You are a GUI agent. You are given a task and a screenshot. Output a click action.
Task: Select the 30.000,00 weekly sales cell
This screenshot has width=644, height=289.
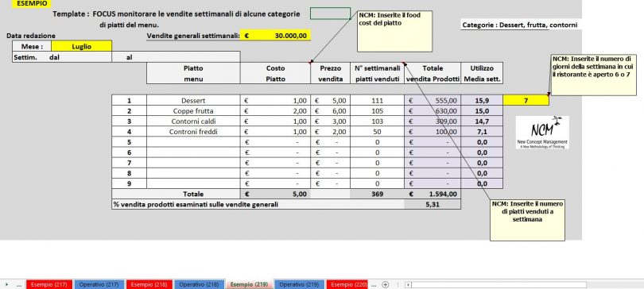pyautogui.click(x=276, y=36)
